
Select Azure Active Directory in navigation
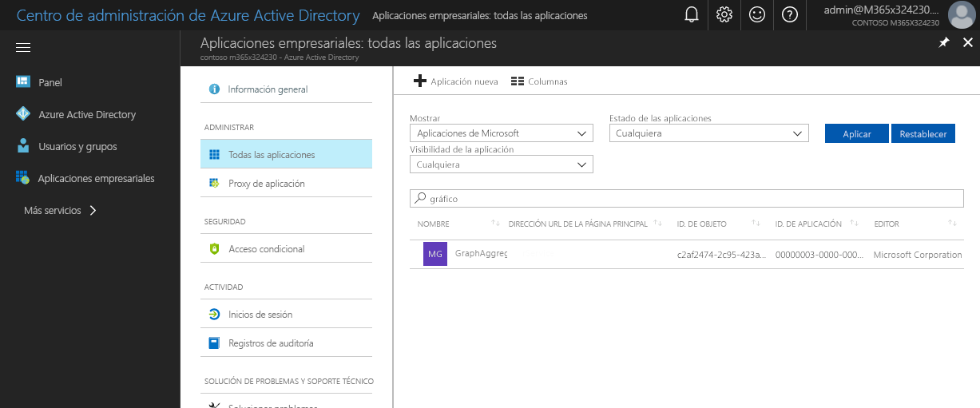click(87, 114)
